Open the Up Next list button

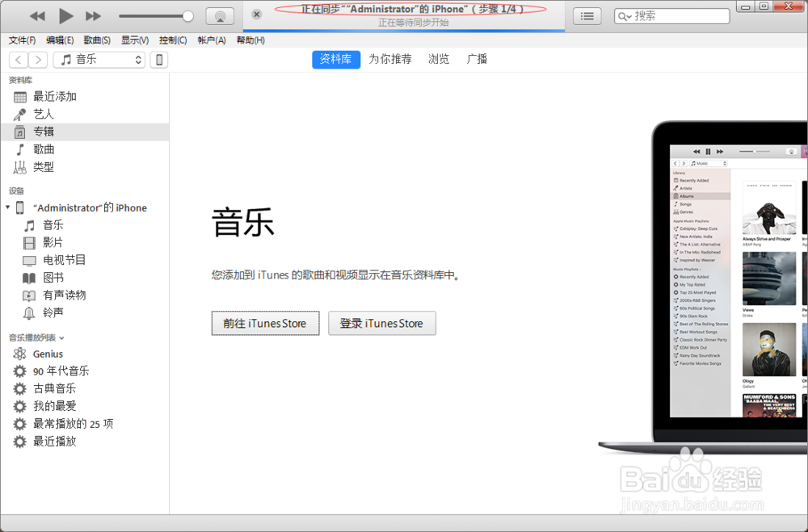[x=587, y=16]
